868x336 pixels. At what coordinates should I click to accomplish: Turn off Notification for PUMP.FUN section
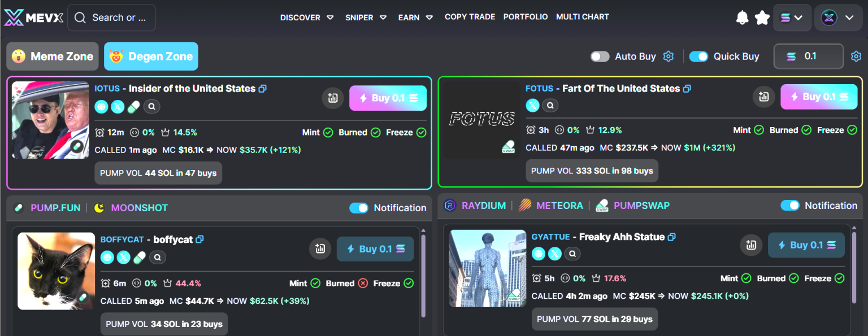359,208
